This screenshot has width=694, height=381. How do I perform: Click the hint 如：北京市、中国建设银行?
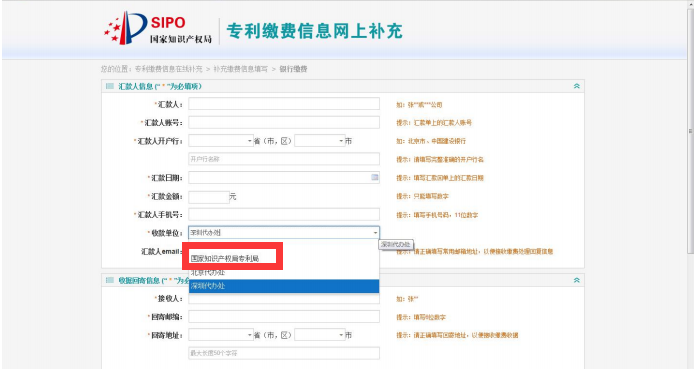(x=431, y=141)
